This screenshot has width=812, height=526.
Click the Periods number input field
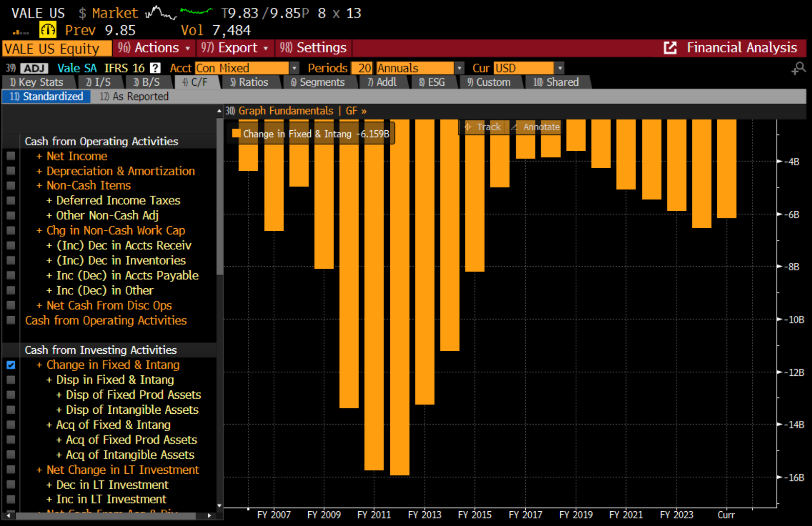363,68
